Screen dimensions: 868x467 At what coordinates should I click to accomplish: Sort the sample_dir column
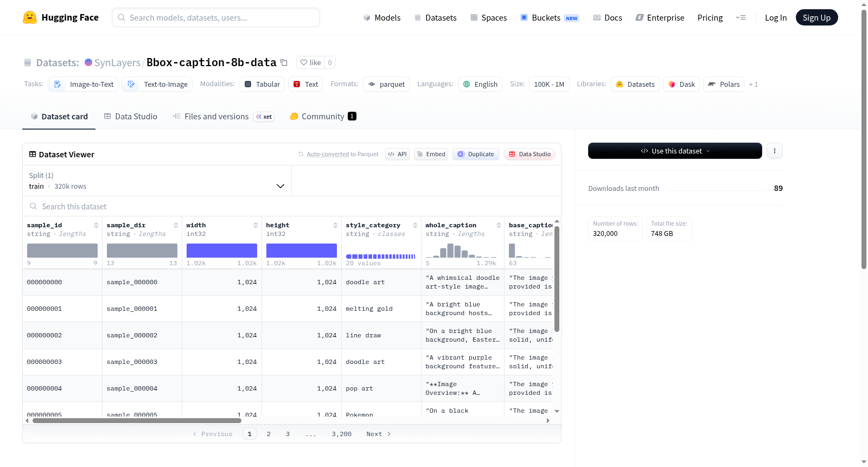pyautogui.click(x=176, y=225)
